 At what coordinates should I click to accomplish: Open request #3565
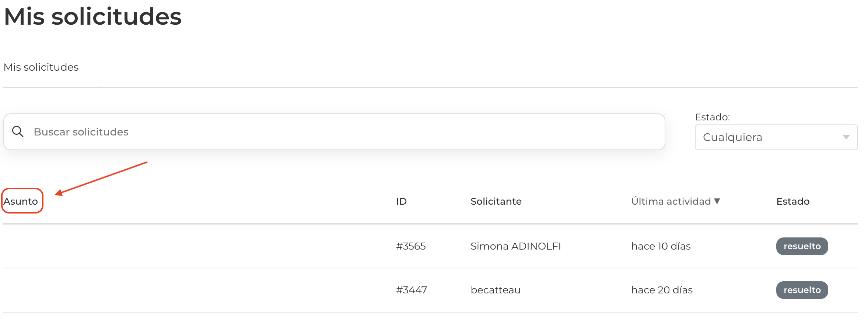click(411, 246)
